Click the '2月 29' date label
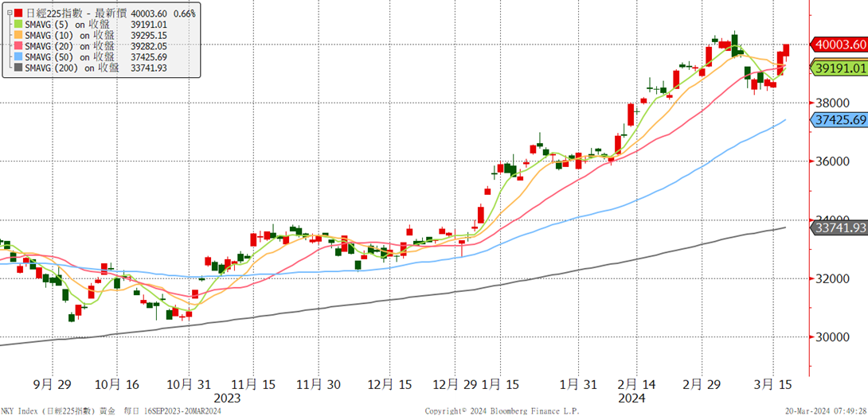 [702, 384]
